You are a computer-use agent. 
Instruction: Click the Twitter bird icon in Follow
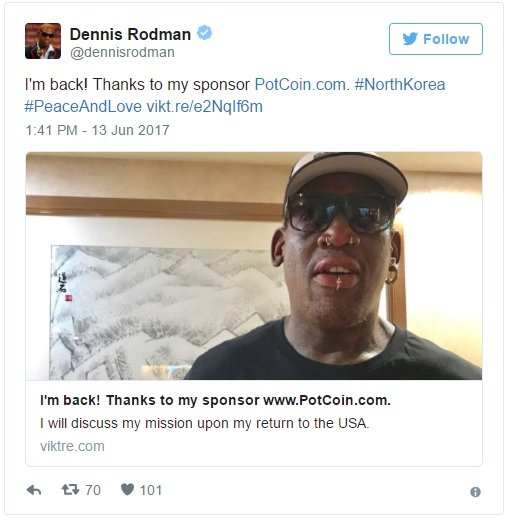410,39
